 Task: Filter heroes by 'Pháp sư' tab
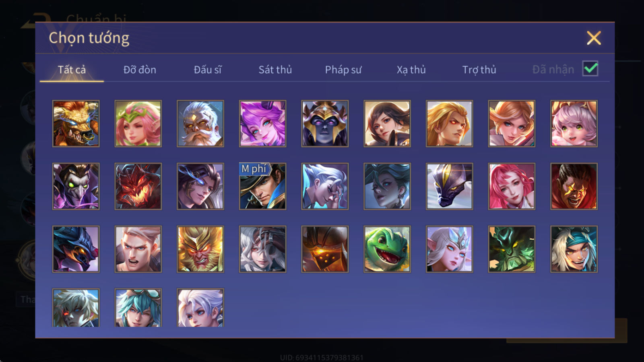pyautogui.click(x=343, y=70)
